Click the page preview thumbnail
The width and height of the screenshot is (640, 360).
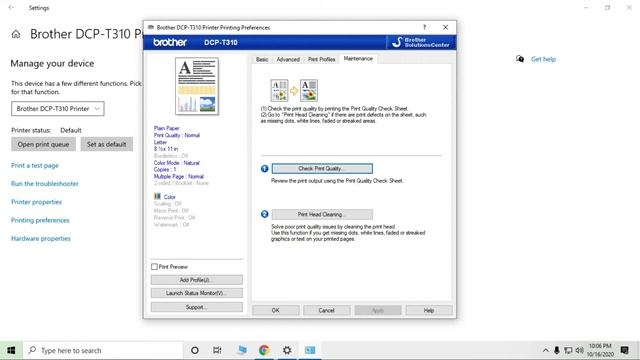click(x=197, y=86)
